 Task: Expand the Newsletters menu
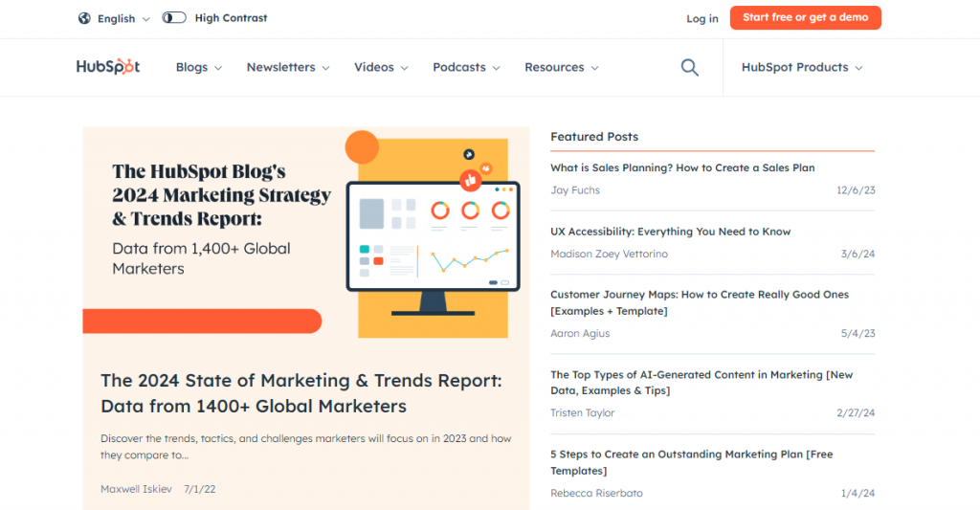coord(287,68)
